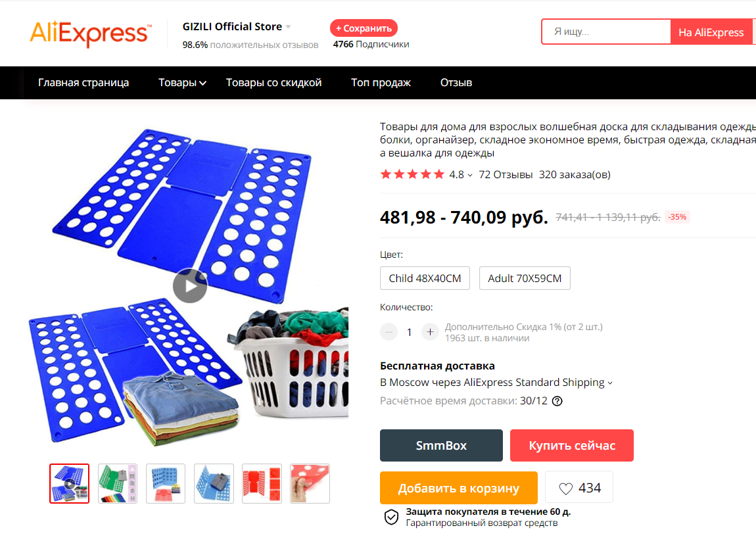756x549 pixels.
Task: Click the AliExpress logo
Action: click(x=91, y=34)
